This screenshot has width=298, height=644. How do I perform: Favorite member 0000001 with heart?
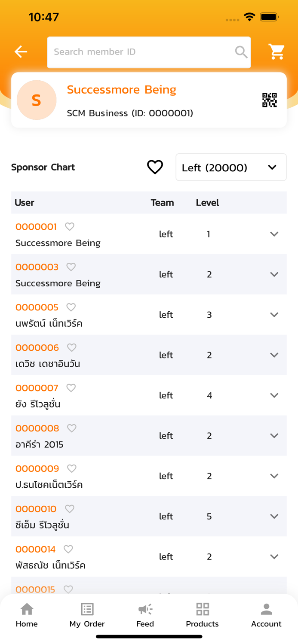coord(70,226)
